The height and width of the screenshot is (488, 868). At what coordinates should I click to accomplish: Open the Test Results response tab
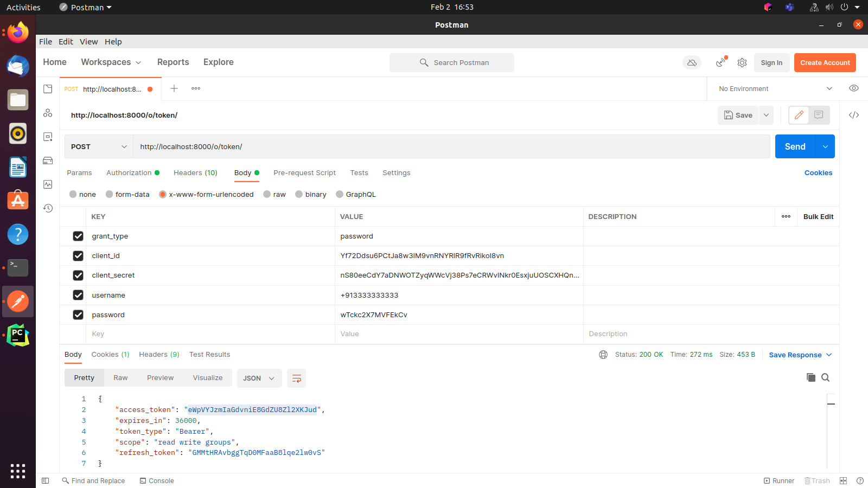point(209,355)
